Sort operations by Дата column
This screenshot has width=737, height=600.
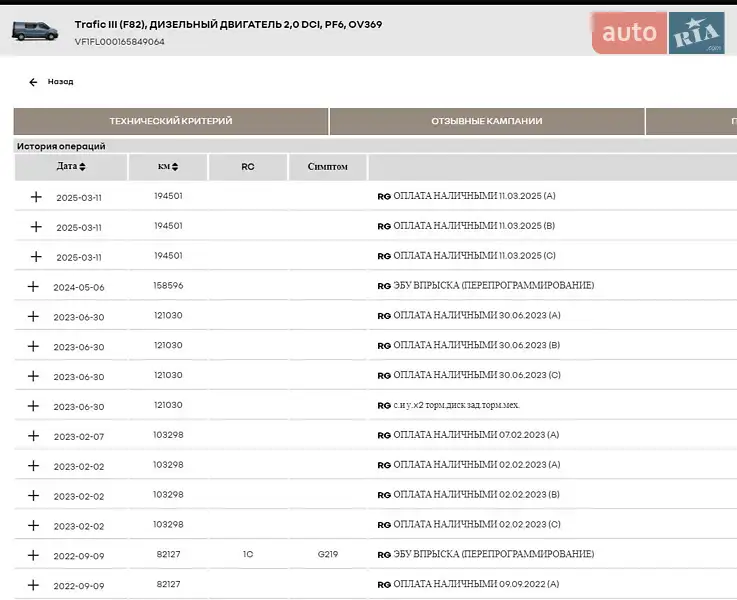click(71, 167)
